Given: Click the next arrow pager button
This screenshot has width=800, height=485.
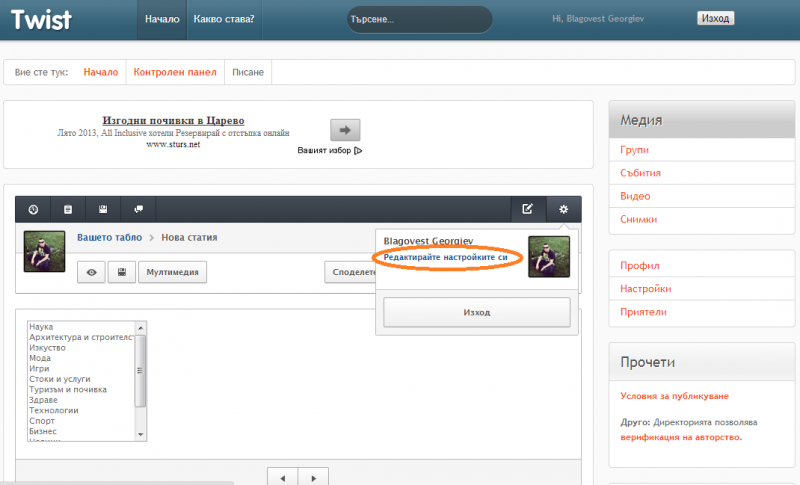Looking at the screenshot, I should click(x=313, y=478).
